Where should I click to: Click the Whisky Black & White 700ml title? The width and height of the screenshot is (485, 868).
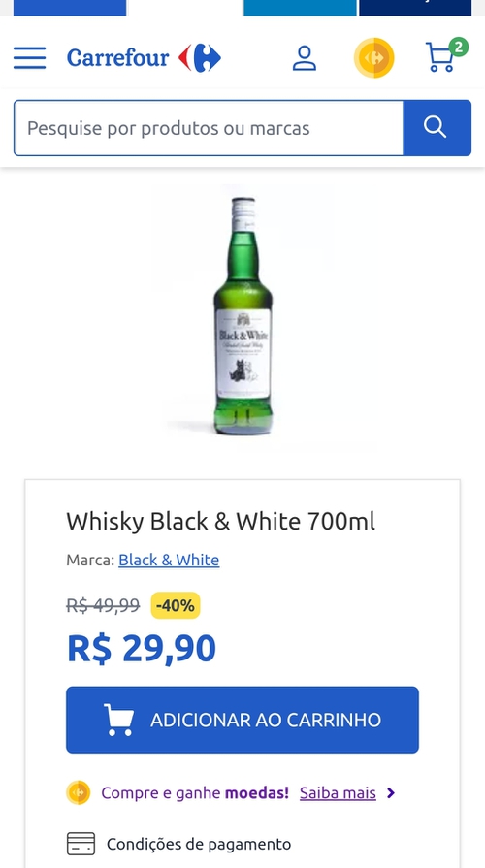point(221,521)
